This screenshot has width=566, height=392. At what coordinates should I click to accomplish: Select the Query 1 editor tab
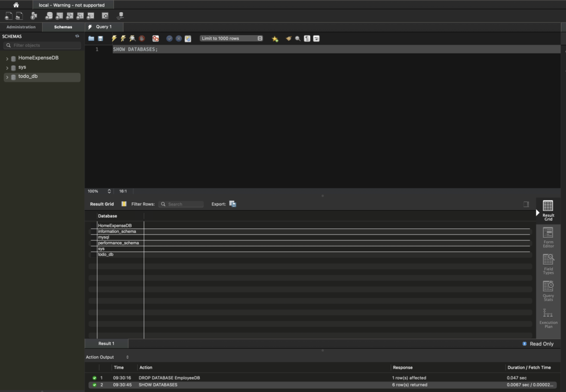103,27
